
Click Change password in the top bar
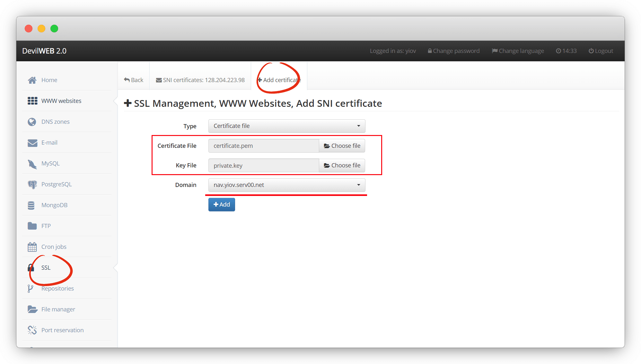pos(453,51)
